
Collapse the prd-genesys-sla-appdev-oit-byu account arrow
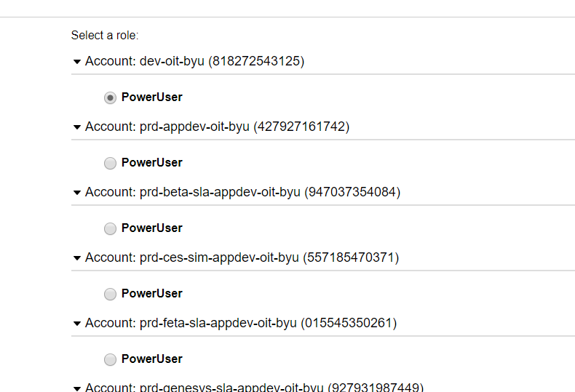(77, 388)
